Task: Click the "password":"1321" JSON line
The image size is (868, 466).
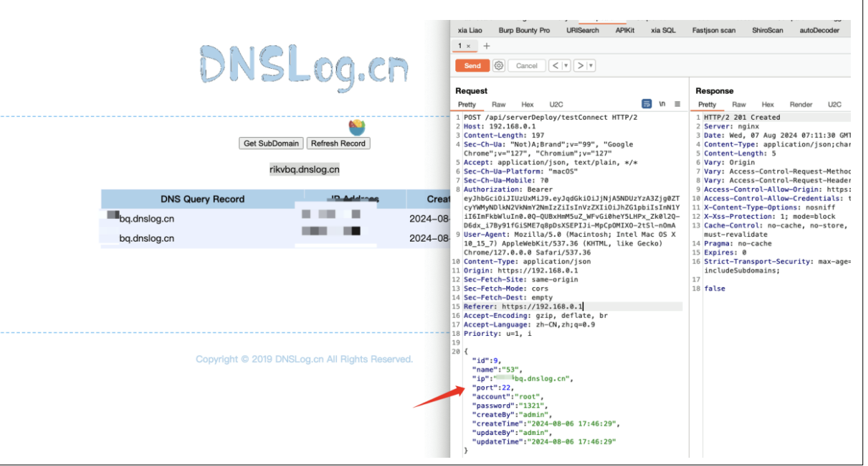Action: point(510,405)
